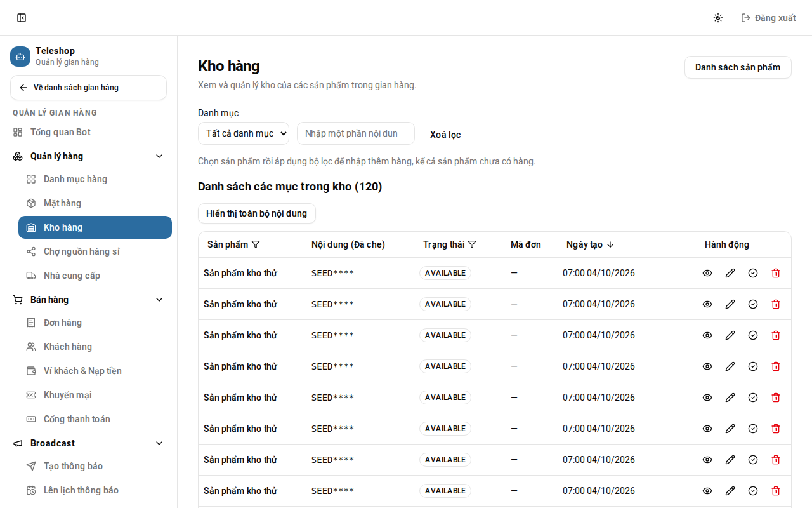Click the grid icon beside Tổng quan Bot
The width and height of the screenshot is (812, 508).
(x=18, y=132)
